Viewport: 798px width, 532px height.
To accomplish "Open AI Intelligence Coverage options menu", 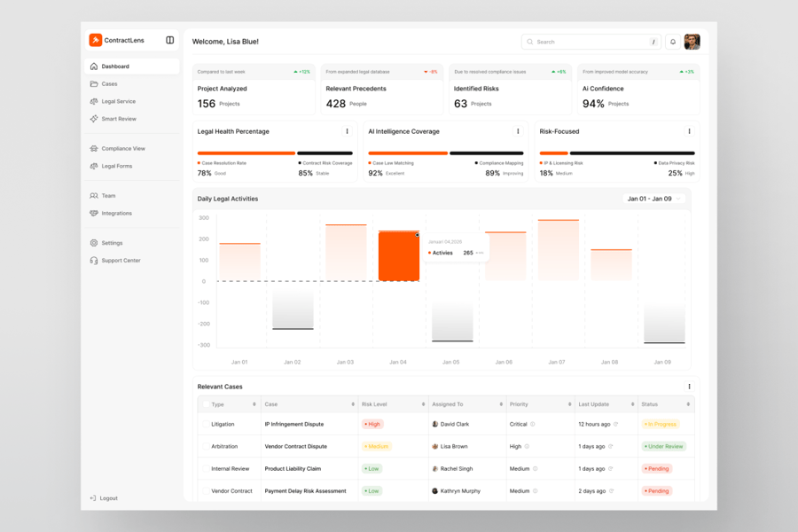I will pyautogui.click(x=518, y=131).
